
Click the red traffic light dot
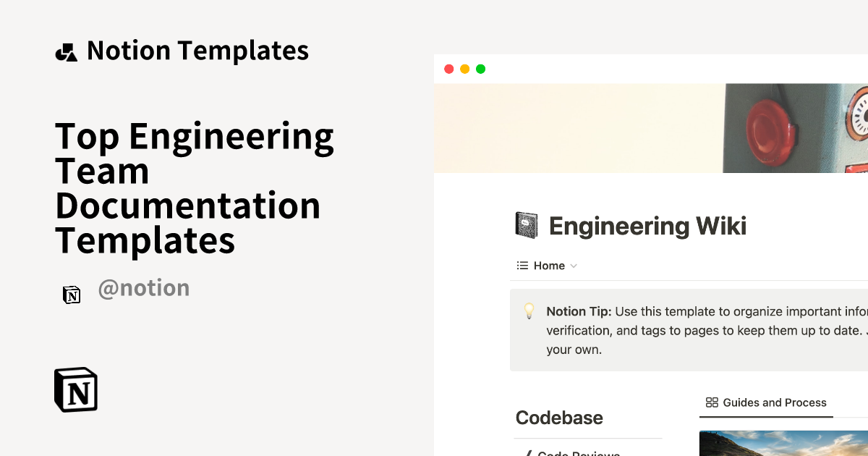pyautogui.click(x=448, y=69)
